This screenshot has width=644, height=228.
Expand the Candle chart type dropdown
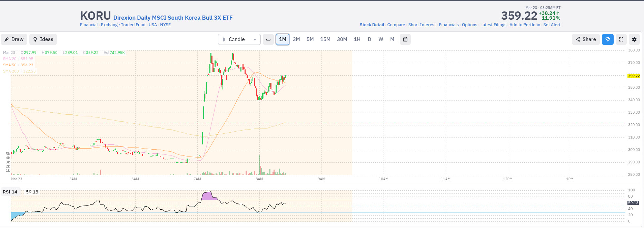click(239, 39)
